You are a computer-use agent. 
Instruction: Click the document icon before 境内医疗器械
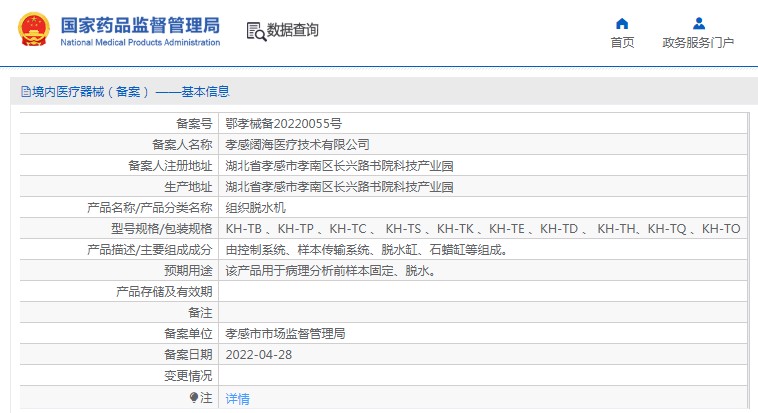[x=26, y=91]
